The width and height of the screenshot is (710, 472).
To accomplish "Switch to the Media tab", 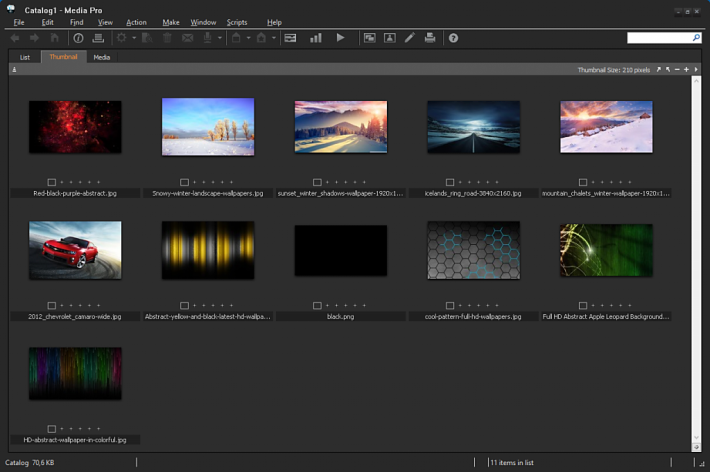I will 101,57.
